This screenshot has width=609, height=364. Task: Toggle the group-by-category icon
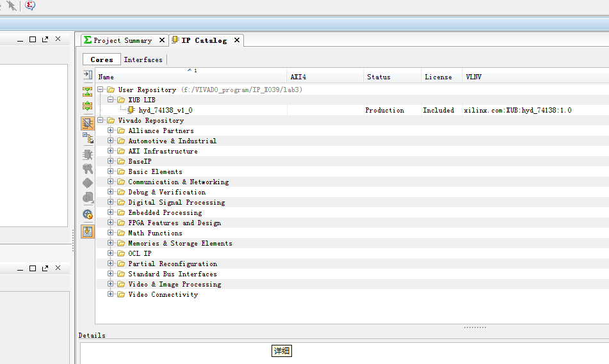pyautogui.click(x=88, y=123)
